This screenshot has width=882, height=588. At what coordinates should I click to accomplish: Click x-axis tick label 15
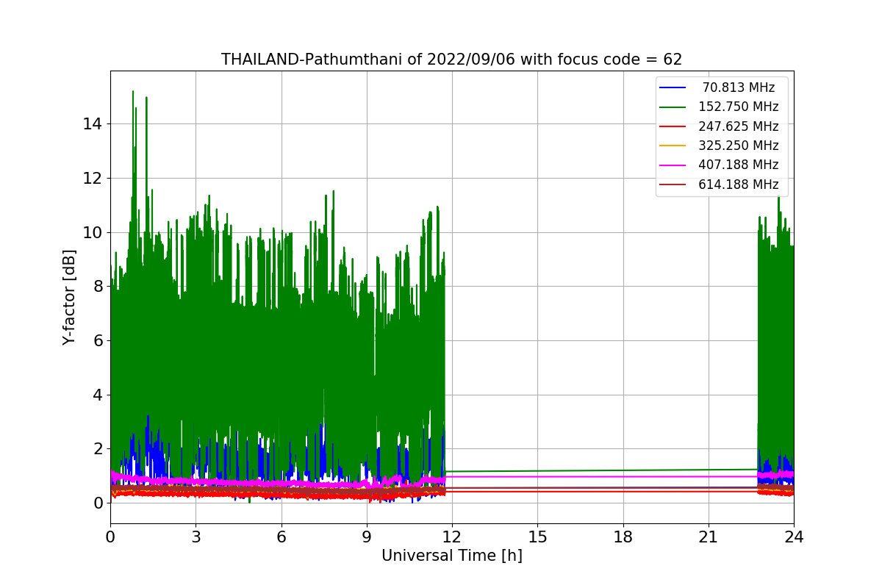537,536
